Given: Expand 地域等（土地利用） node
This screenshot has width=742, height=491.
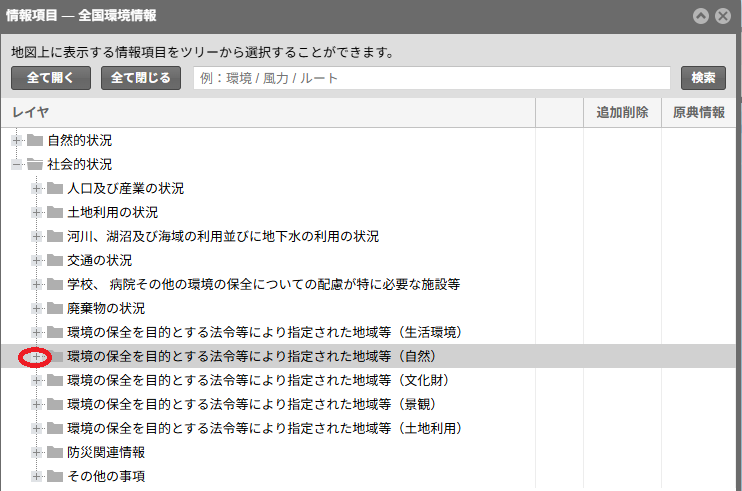Looking at the screenshot, I should 36,429.
